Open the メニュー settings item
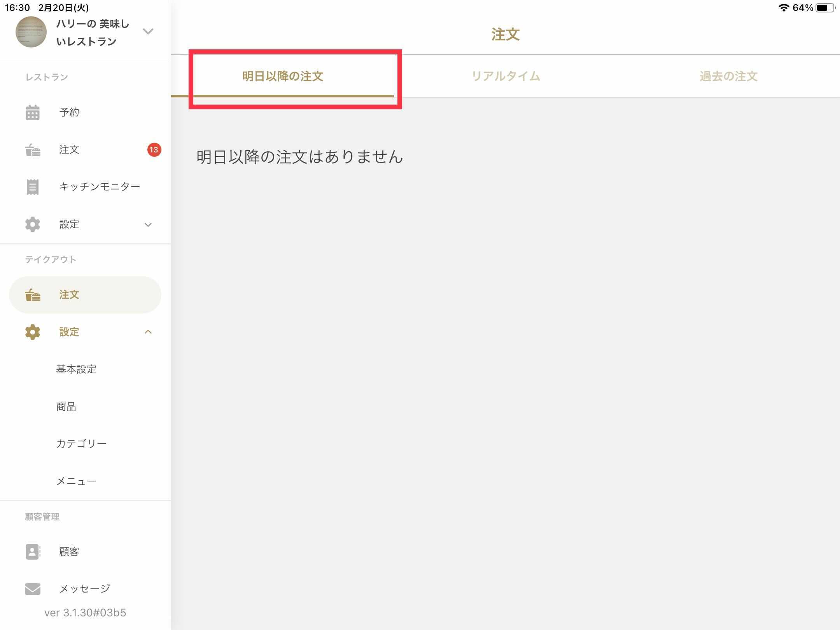Image resolution: width=840 pixels, height=630 pixels. point(76,481)
